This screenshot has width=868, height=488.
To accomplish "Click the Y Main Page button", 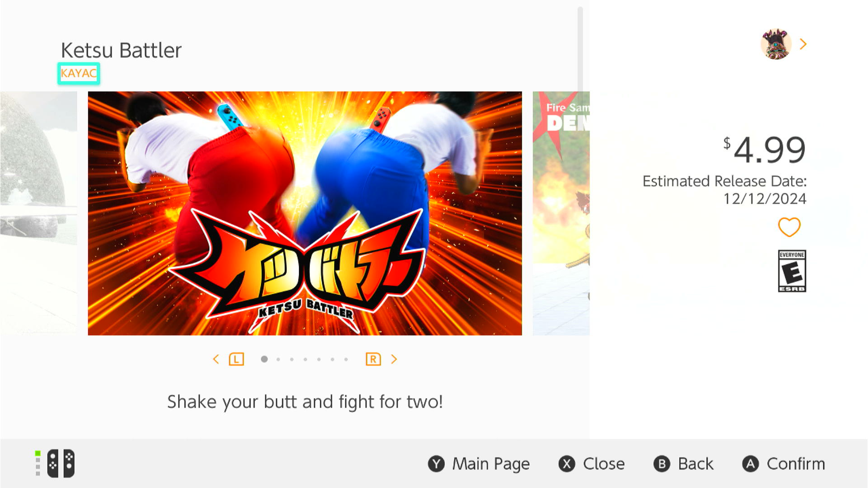I will [x=479, y=464].
